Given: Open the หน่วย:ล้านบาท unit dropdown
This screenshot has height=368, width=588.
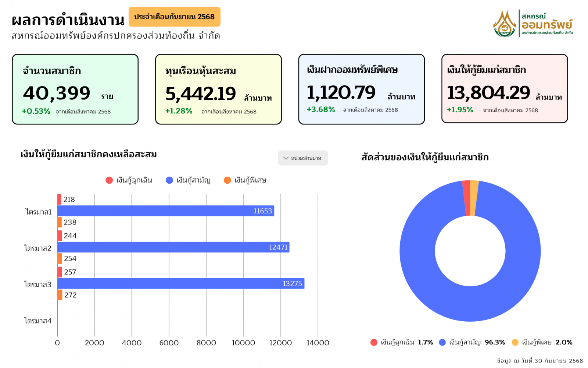Looking at the screenshot, I should pyautogui.click(x=303, y=158).
